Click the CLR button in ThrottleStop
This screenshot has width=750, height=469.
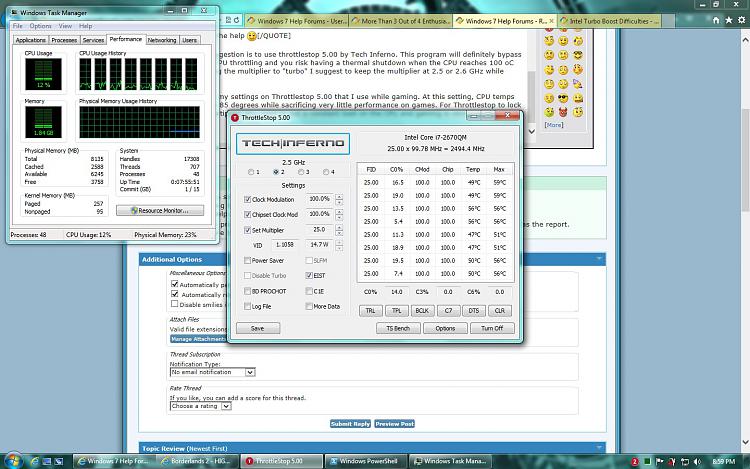[499, 311]
